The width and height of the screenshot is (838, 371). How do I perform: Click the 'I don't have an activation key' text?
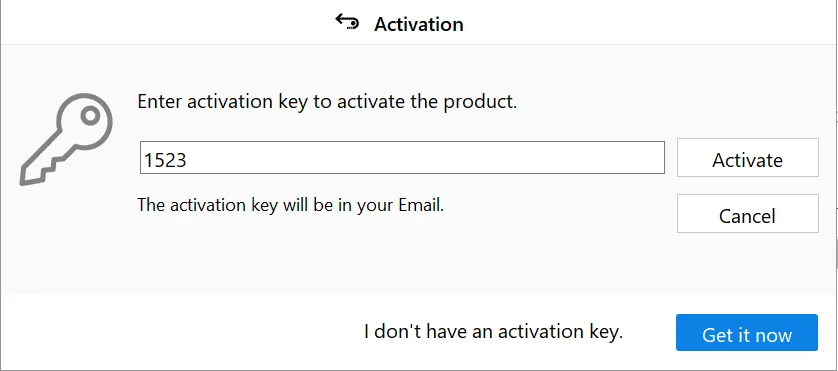[x=493, y=331]
